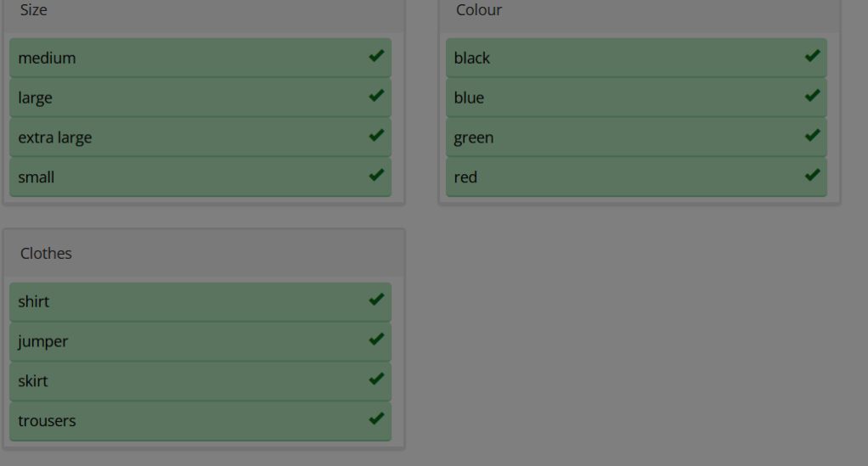
Task: Select the jumper item label
Action: 43,341
